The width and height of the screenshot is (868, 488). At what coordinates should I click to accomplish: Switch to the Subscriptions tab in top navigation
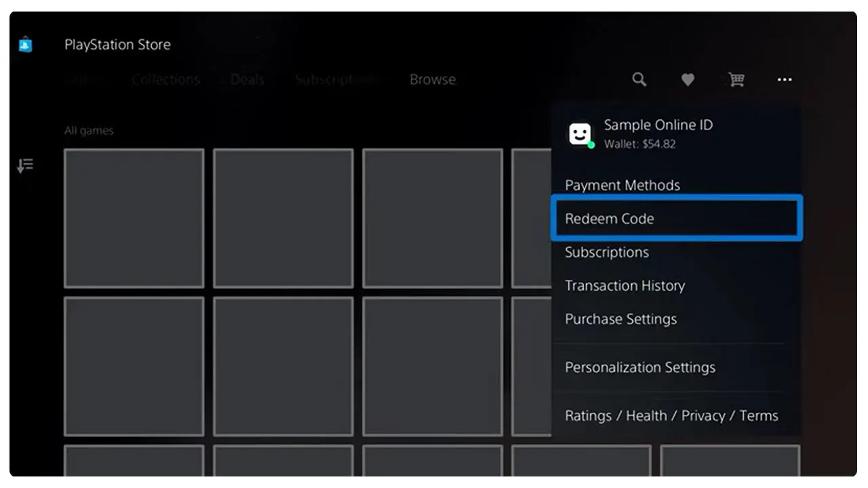click(335, 79)
